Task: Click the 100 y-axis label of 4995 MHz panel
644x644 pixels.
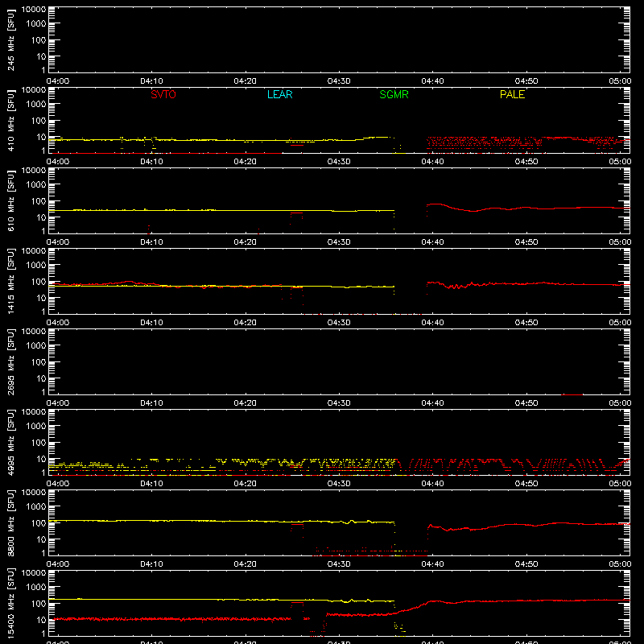Action: (39, 443)
